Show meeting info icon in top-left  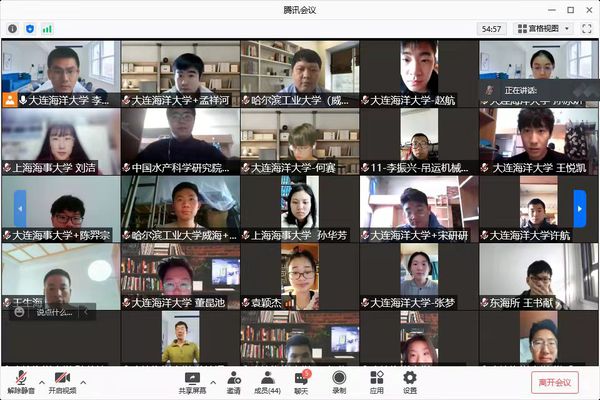[13, 29]
